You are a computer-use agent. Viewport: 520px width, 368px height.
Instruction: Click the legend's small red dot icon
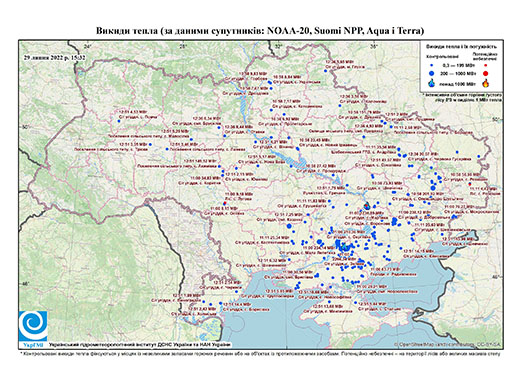click(485, 66)
